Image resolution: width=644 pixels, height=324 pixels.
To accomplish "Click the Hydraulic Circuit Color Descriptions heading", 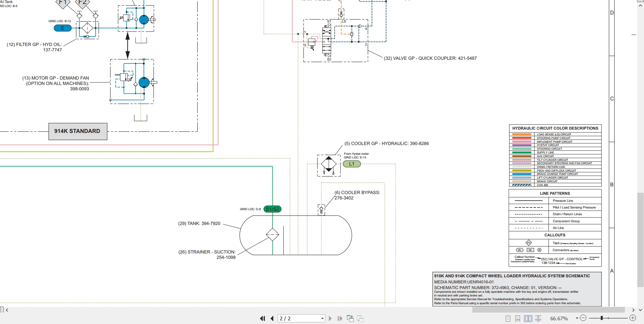I will click(555, 128).
